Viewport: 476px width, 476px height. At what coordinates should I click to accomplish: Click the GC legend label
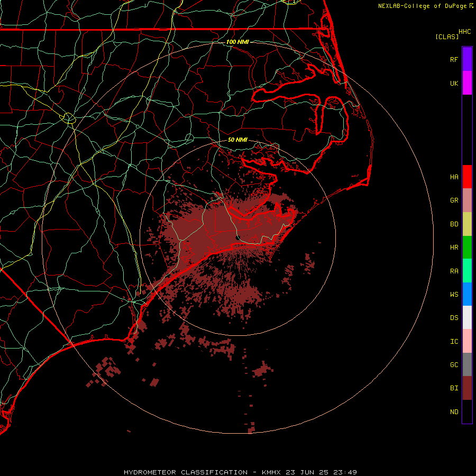pyautogui.click(x=454, y=365)
